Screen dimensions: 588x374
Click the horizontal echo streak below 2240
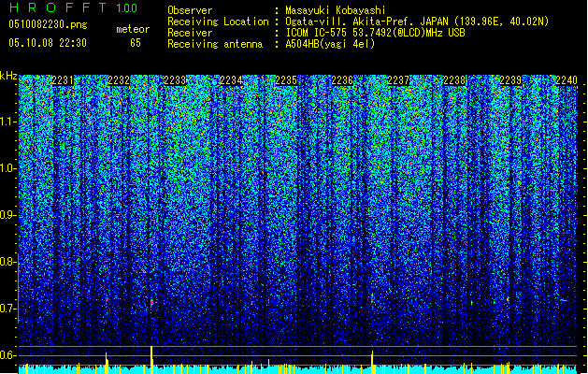point(565,300)
